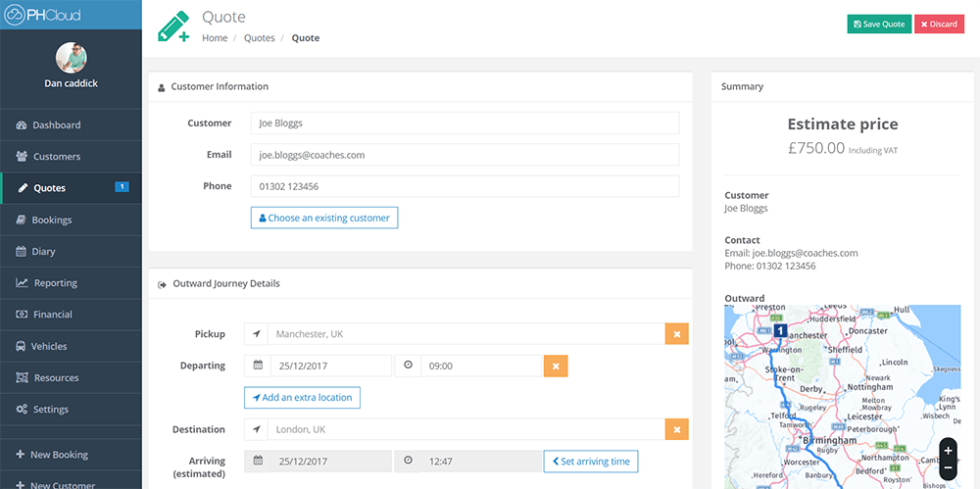Click Arriving date 25/12/2017 field
Screen dimensions: 980x489
click(331, 461)
